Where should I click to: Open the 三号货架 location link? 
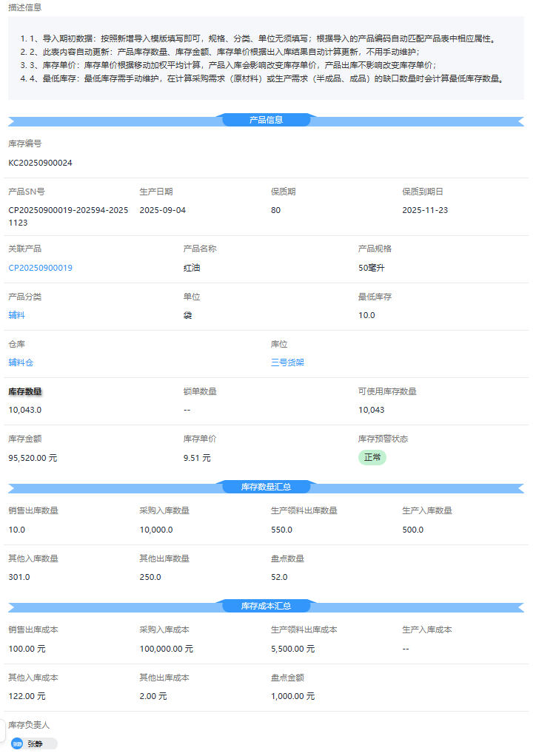click(287, 362)
